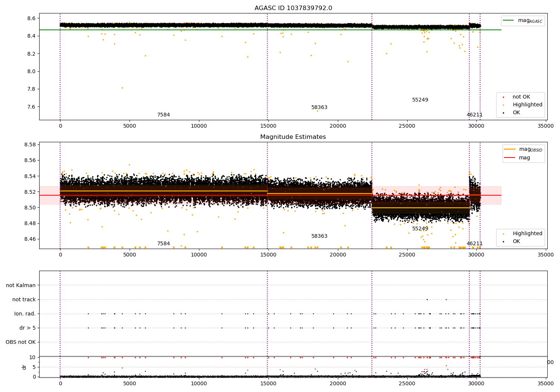Click the title 'AGASC ID 1037839792.0'

293,8
